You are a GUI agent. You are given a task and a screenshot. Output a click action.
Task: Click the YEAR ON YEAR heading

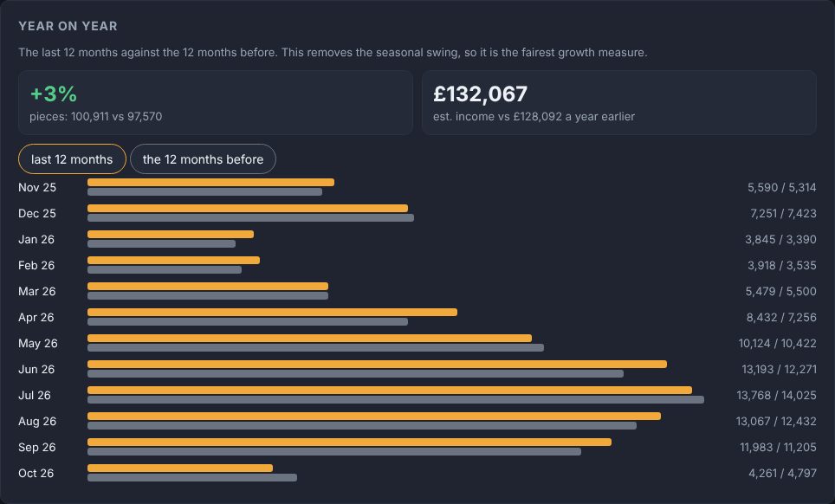pos(68,26)
